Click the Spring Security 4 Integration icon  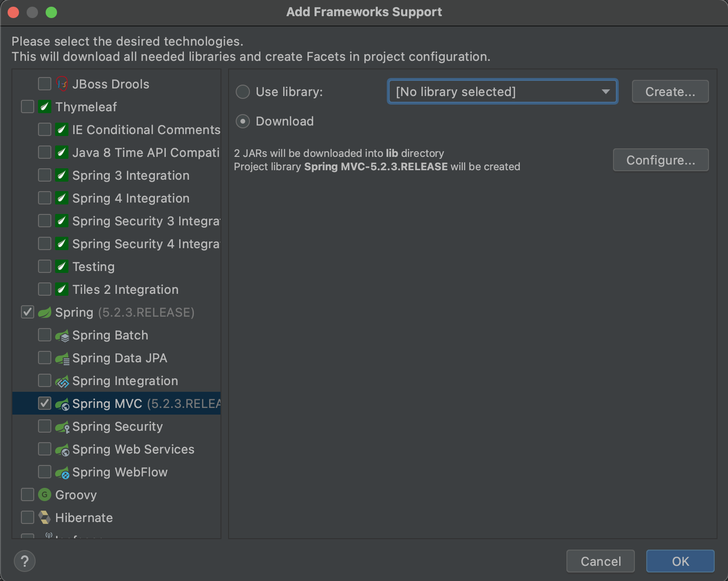tap(62, 244)
